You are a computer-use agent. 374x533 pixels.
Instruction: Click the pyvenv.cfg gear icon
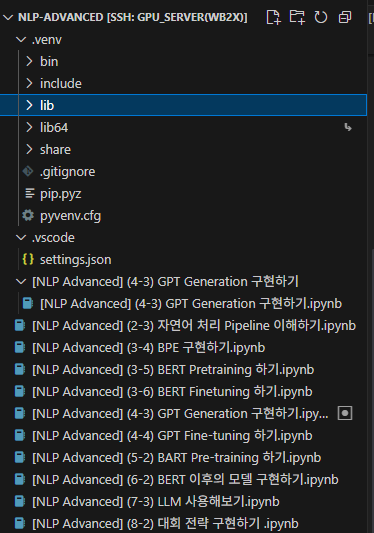28,215
